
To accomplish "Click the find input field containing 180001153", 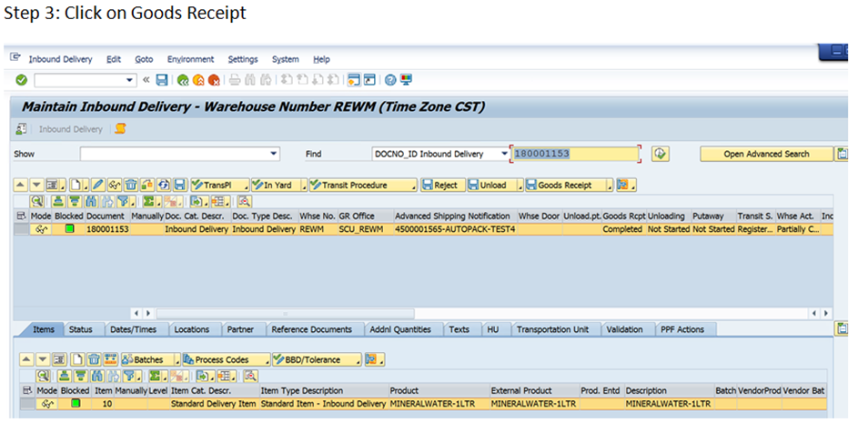I will click(x=575, y=154).
